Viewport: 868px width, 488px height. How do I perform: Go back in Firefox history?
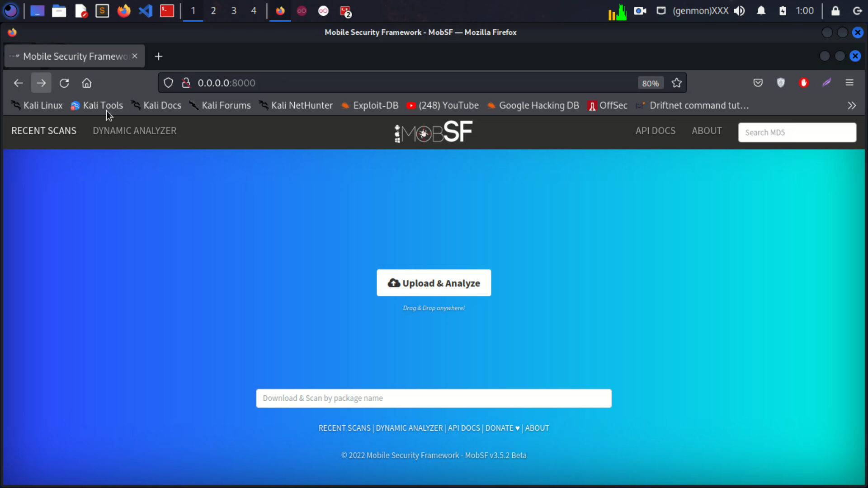[x=18, y=83]
